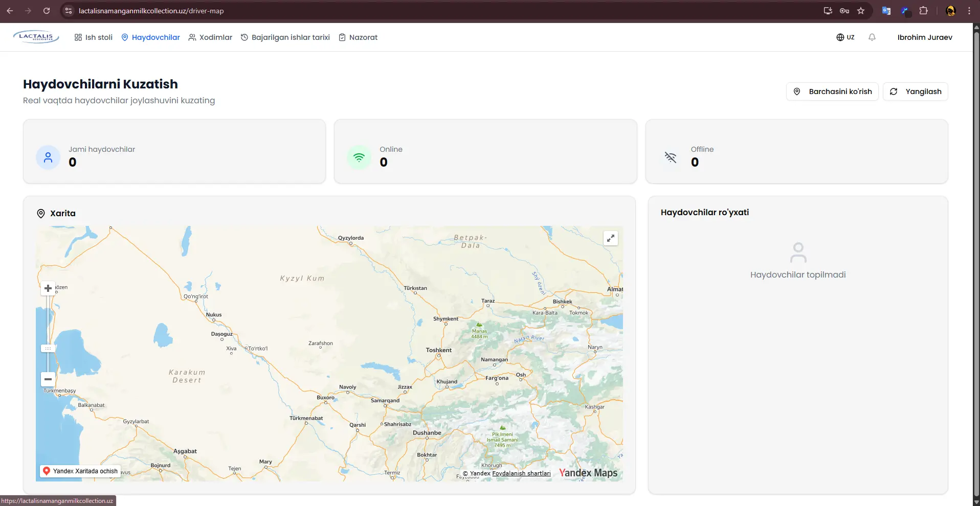Open the browser extensions puzzle icon
The image size is (980, 506).
coord(923,11)
